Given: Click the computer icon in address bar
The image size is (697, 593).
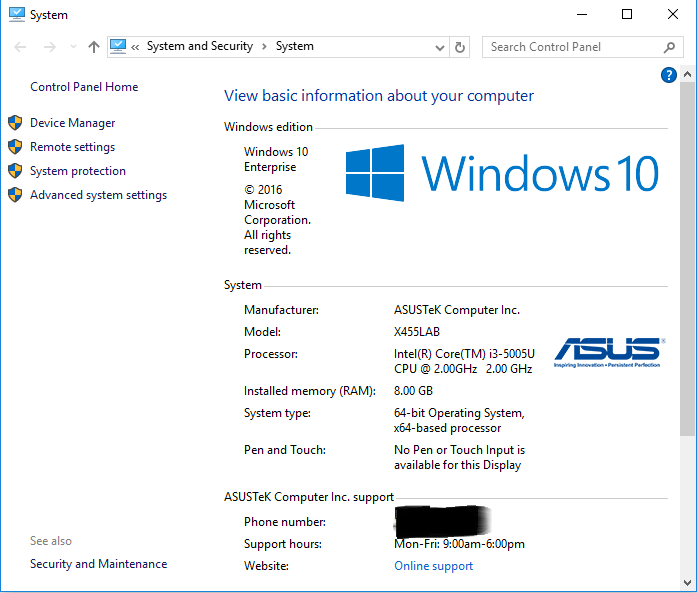Looking at the screenshot, I should coord(118,46).
